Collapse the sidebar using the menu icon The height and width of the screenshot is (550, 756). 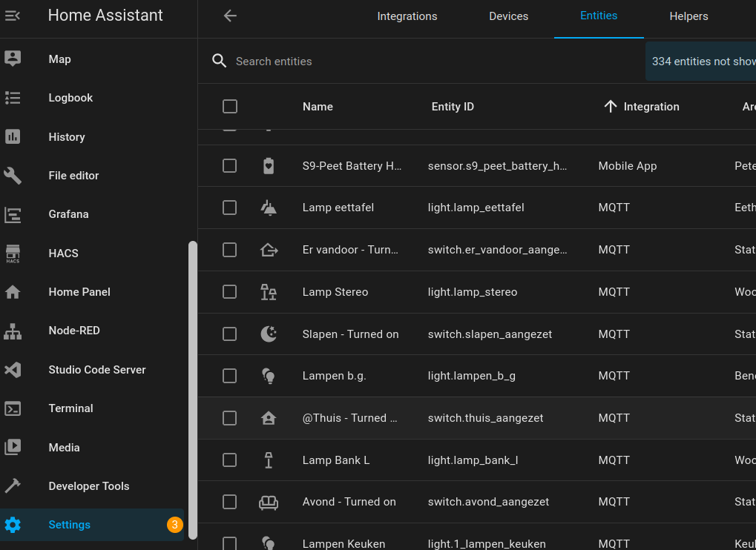pos(13,16)
